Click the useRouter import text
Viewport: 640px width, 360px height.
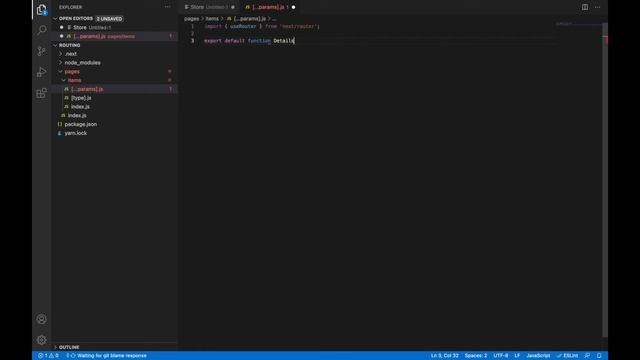point(243,26)
